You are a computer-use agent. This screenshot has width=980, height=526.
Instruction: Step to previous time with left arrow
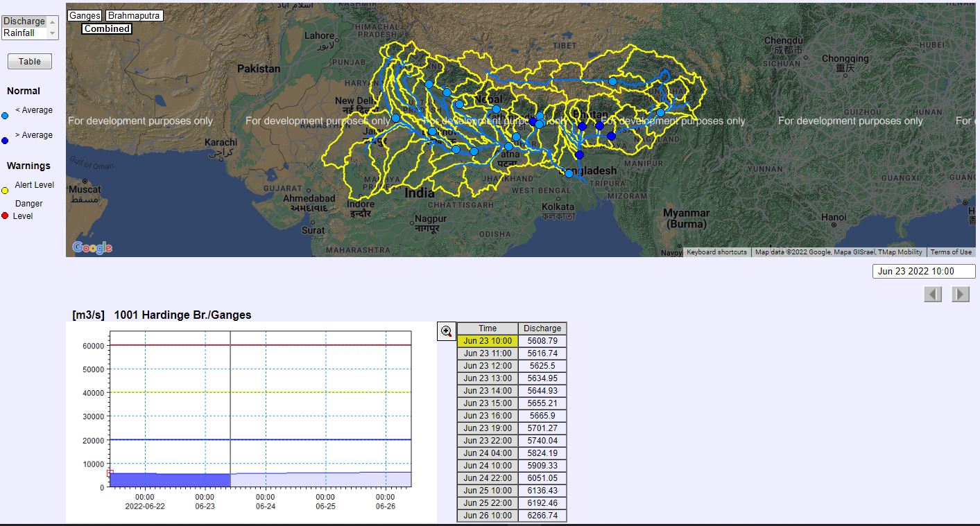(933, 294)
